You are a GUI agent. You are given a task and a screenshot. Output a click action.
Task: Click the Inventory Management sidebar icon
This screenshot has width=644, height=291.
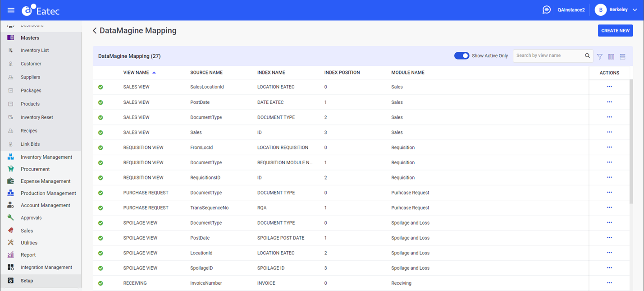11,157
